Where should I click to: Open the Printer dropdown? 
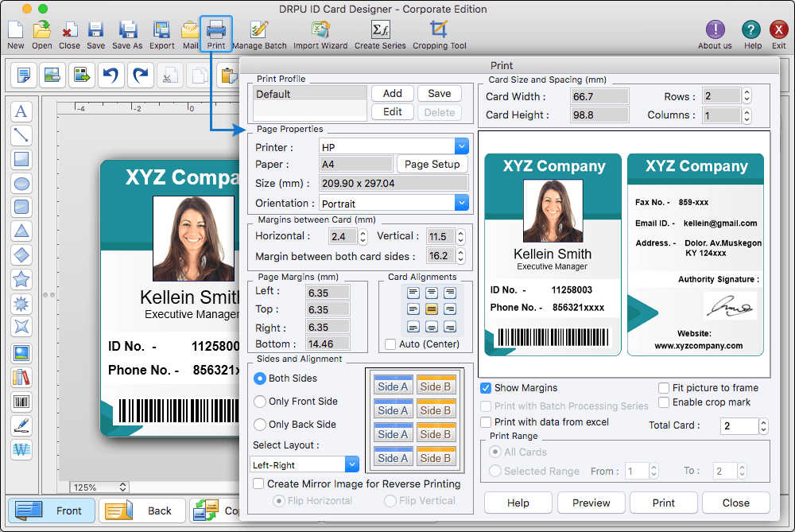click(x=461, y=147)
